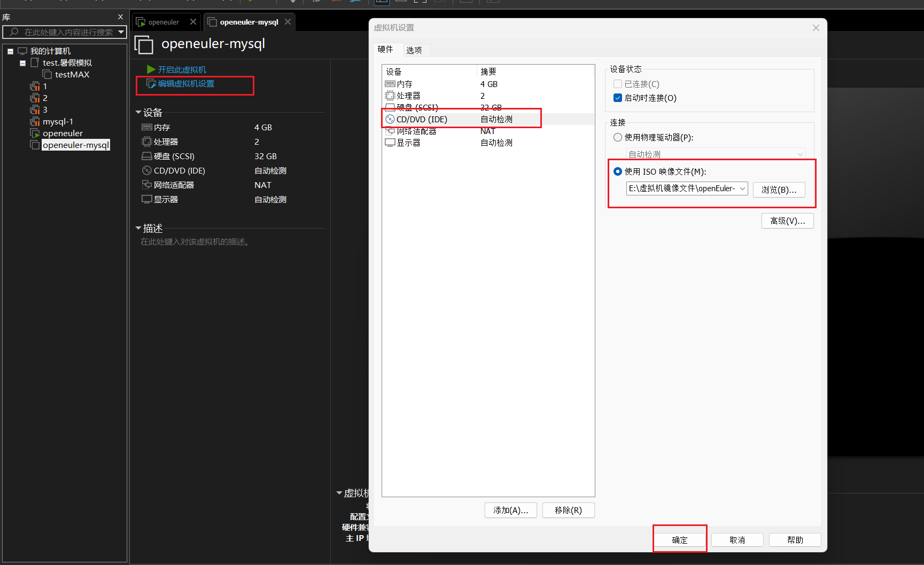Close the openeuler-mysql tab

point(288,22)
